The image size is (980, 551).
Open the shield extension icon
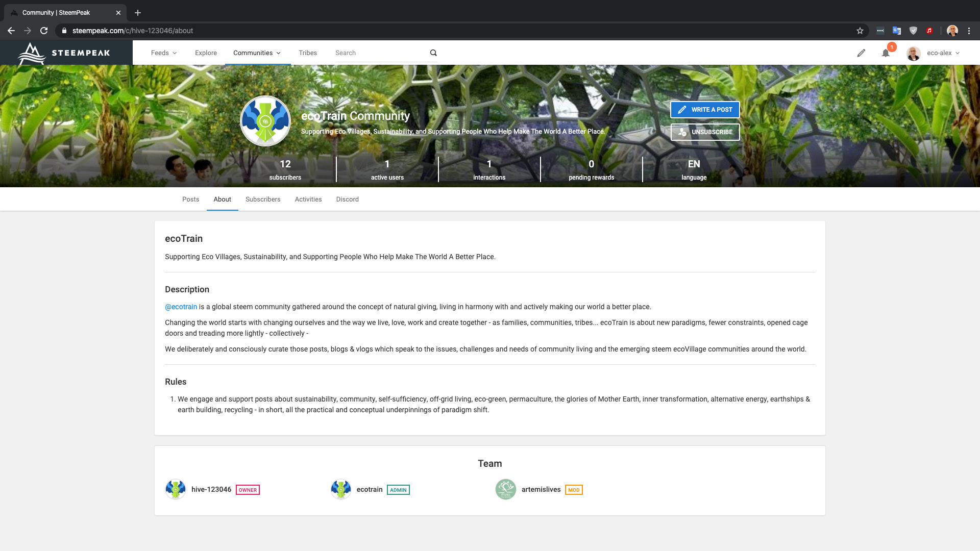pos(913,31)
